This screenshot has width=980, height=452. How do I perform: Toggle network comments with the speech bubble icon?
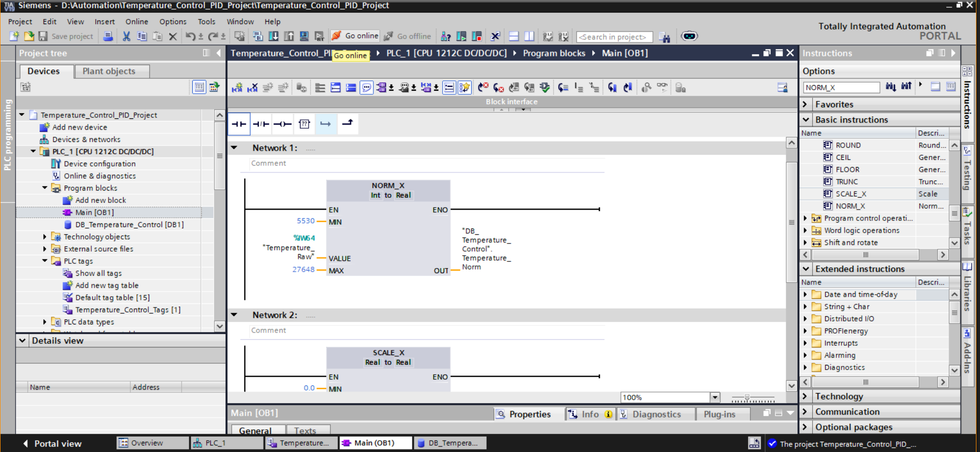(x=366, y=88)
